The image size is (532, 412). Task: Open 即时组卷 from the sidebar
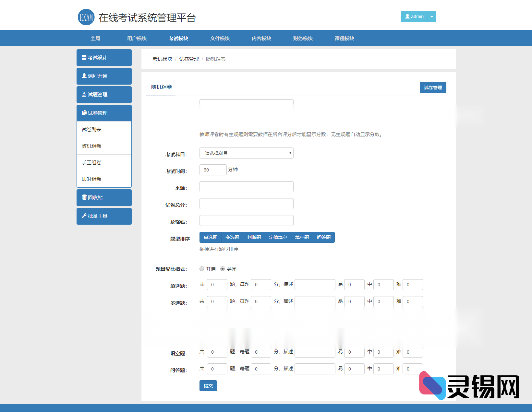91,179
